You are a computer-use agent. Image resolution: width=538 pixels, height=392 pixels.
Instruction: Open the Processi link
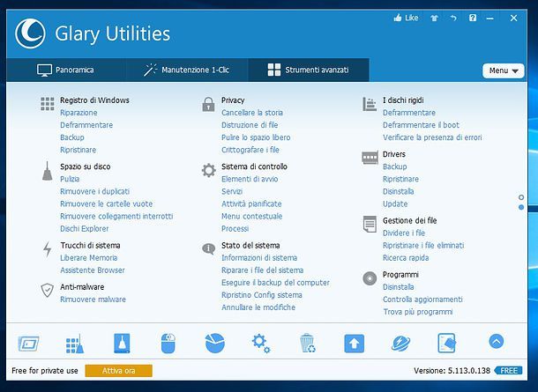pyautogui.click(x=235, y=229)
